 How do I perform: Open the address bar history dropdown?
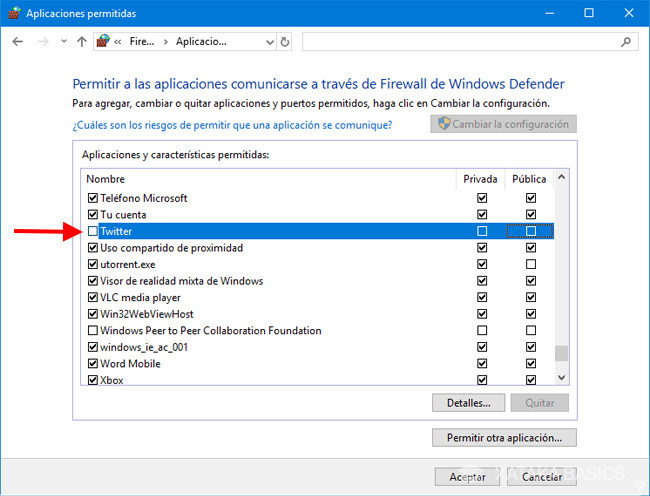pyautogui.click(x=270, y=42)
